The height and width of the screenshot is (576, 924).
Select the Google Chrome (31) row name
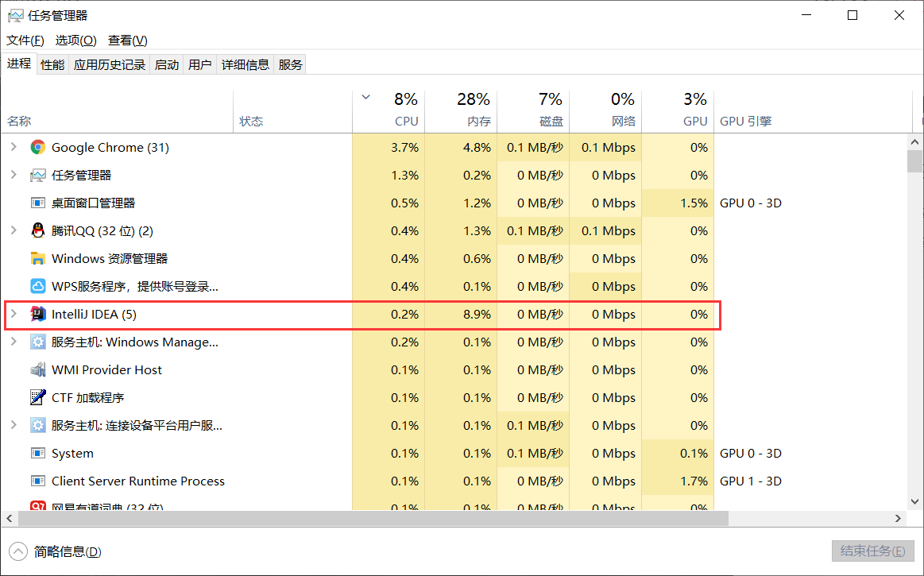click(110, 148)
